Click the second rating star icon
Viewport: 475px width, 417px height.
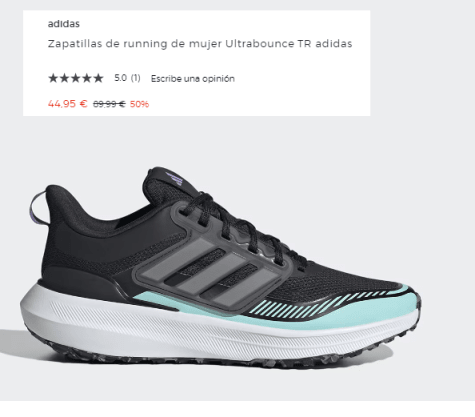(64, 78)
